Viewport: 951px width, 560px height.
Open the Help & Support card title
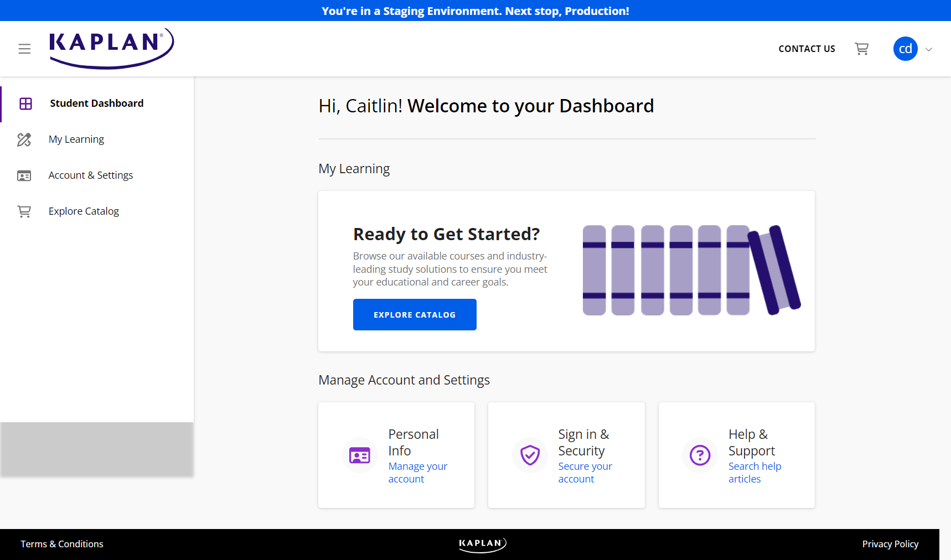click(751, 443)
